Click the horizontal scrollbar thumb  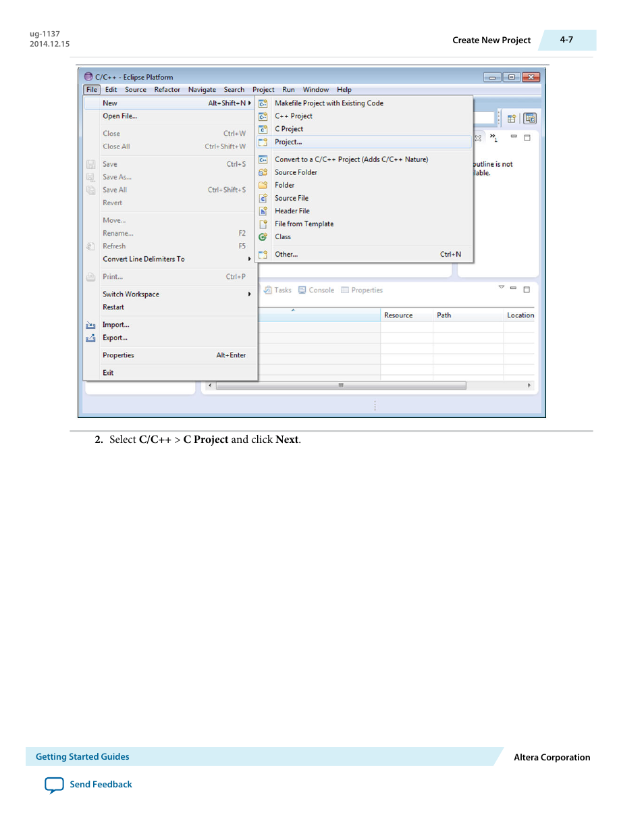[341, 386]
